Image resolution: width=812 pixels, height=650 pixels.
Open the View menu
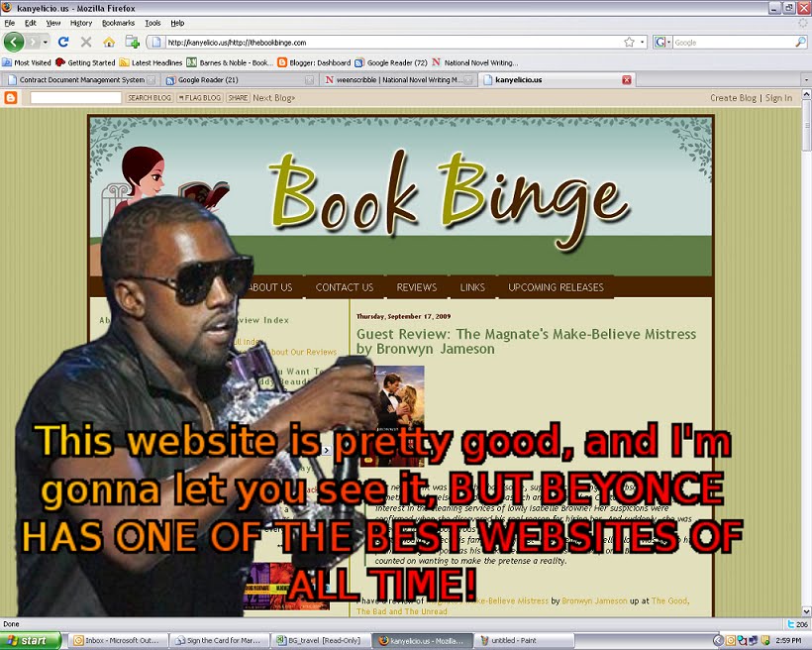[53, 23]
